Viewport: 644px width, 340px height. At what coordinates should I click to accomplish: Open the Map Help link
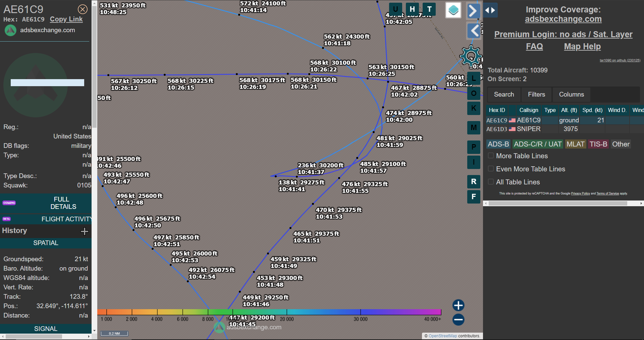click(582, 46)
